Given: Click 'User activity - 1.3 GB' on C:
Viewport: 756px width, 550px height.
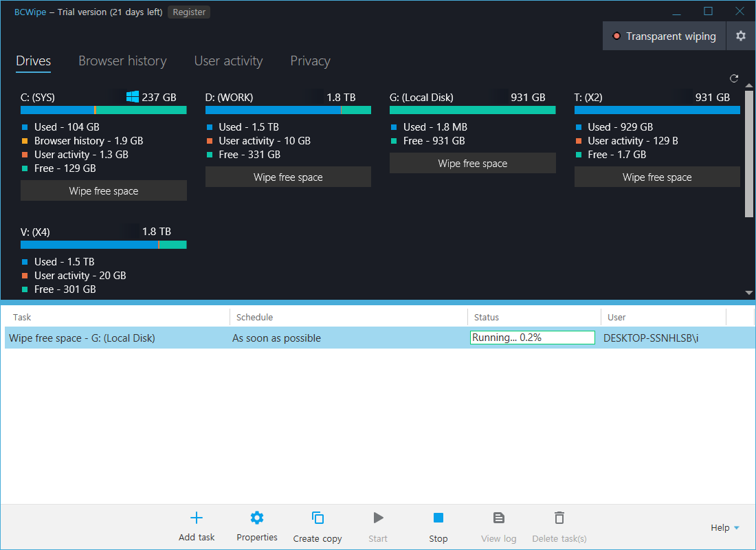Looking at the screenshot, I should click(82, 155).
